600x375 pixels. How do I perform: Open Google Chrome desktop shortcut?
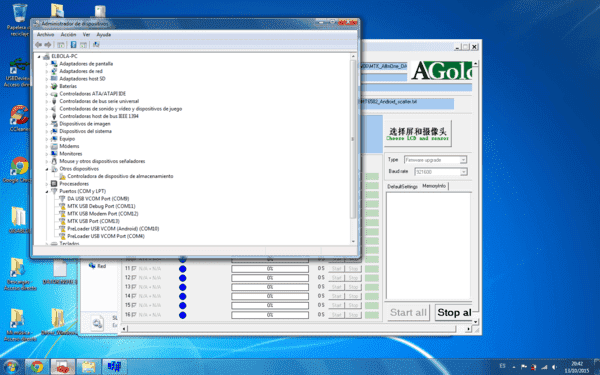[x=19, y=169]
